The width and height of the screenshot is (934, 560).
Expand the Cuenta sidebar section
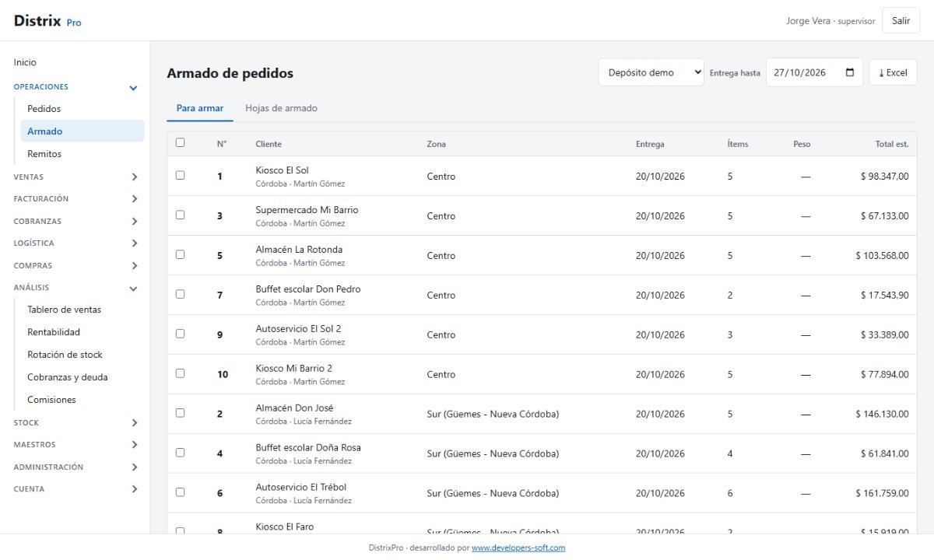point(76,489)
